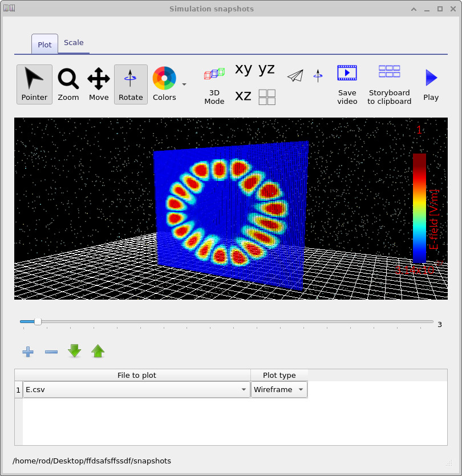Switch to xz plane view
This screenshot has width=462, height=476.
point(244,95)
